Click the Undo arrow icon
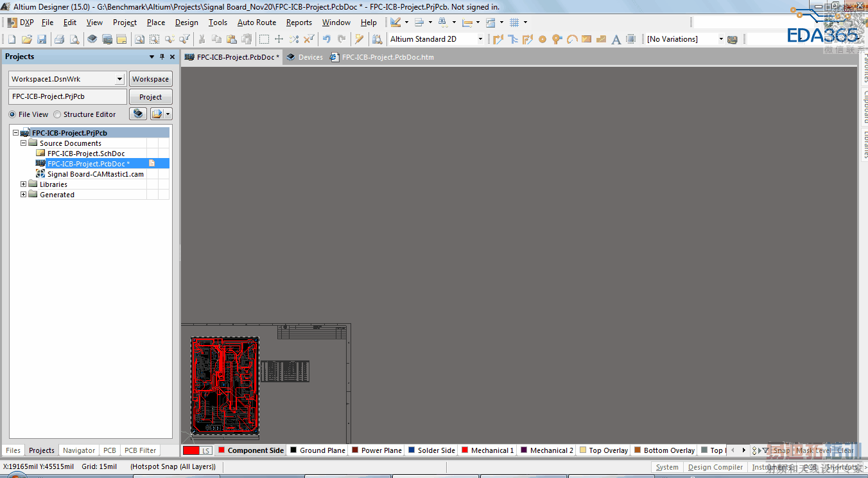The height and width of the screenshot is (478, 868). [x=327, y=39]
